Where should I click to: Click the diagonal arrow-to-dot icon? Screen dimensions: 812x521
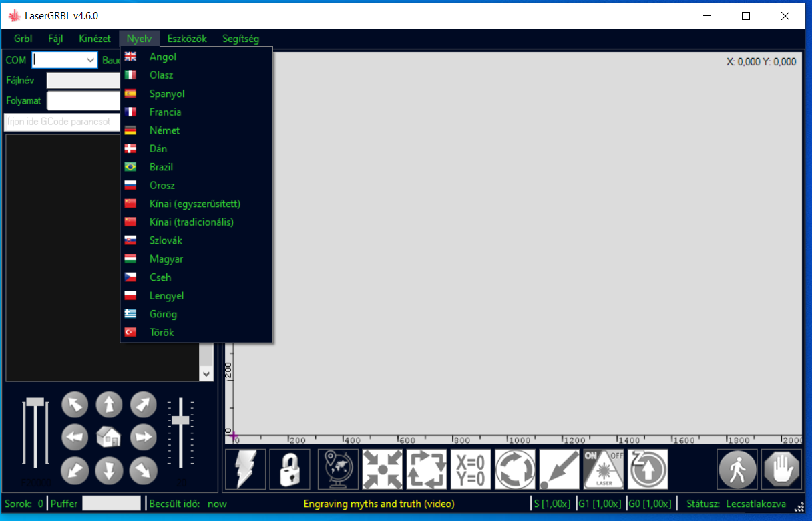559,469
